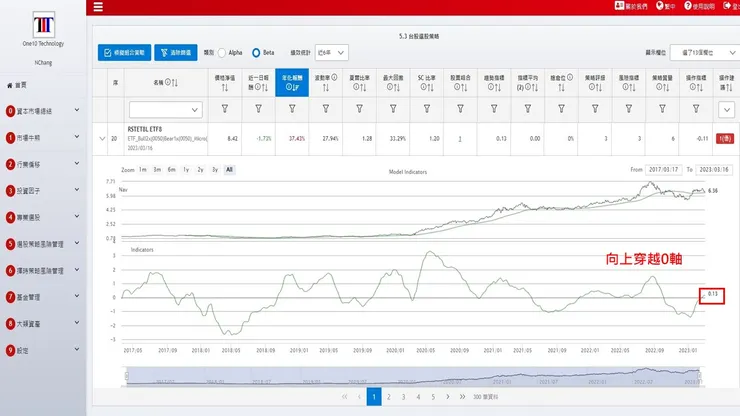Image resolution: width=740 pixels, height=416 pixels.
Task: Go to page 5 in pagination
Action: [433, 397]
